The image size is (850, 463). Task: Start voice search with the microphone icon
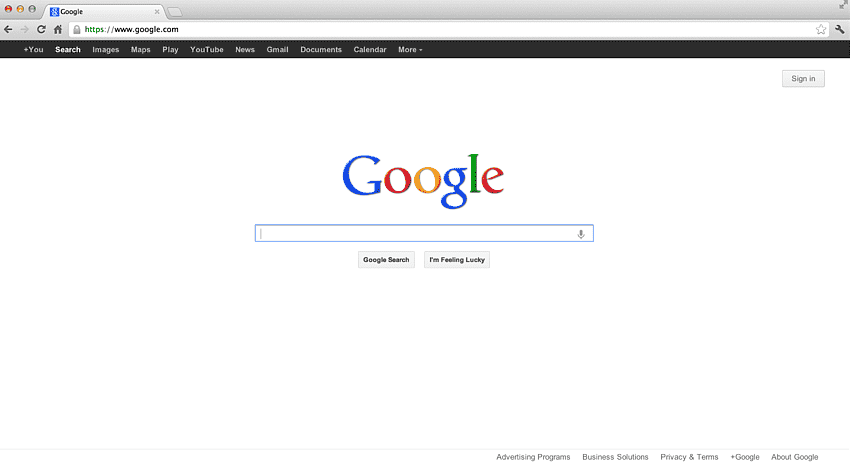tap(581, 234)
